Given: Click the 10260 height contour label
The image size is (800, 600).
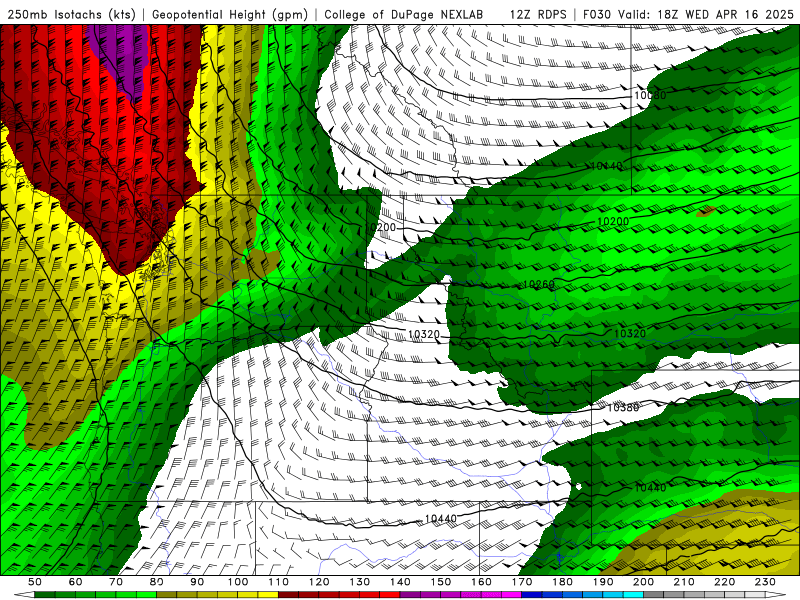Looking at the screenshot, I should pos(539,284).
